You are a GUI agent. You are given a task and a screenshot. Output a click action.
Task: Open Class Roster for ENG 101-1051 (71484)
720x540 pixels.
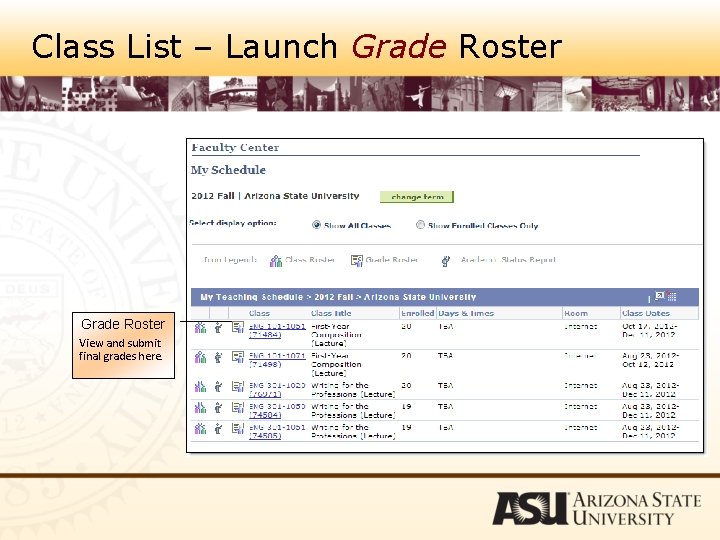[x=200, y=328]
